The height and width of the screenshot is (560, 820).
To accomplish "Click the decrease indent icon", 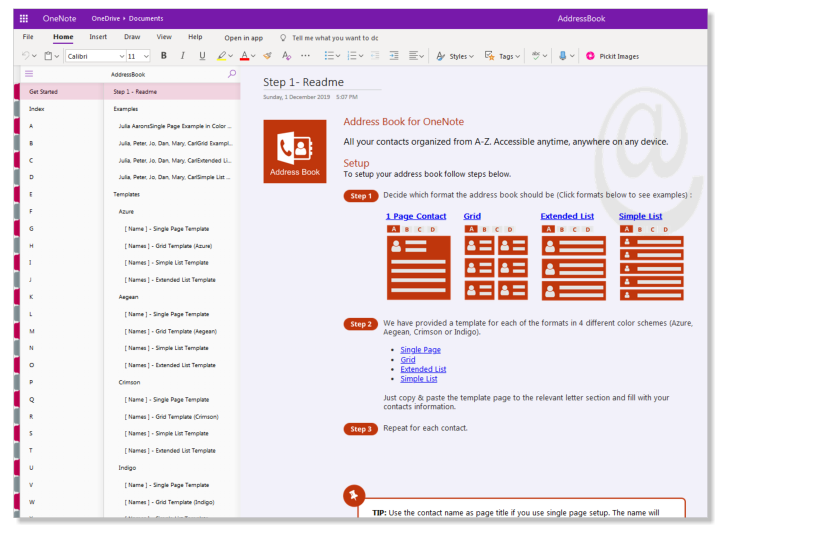I will point(375,55).
